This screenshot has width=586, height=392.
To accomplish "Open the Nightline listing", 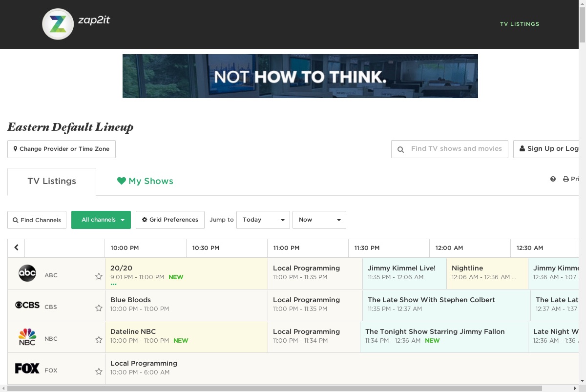I will tap(487, 273).
